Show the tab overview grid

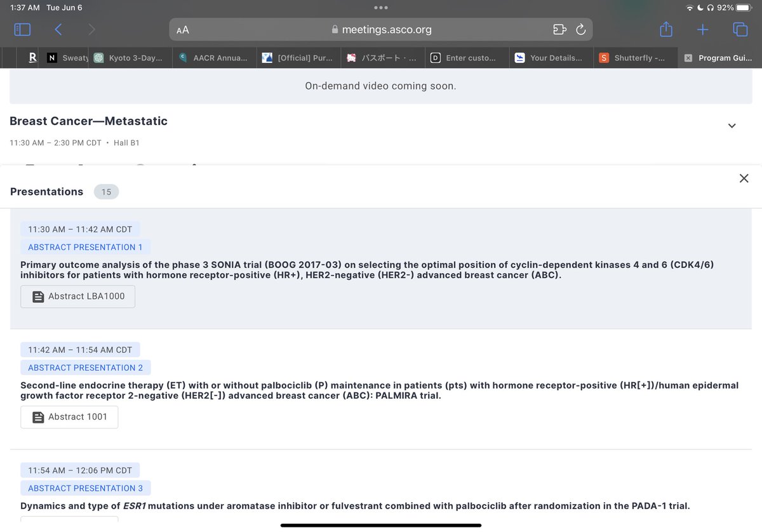point(740,29)
